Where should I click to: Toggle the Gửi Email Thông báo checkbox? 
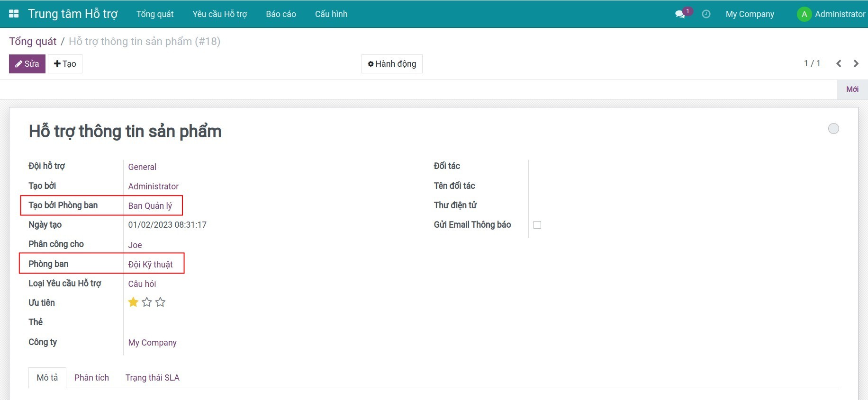537,225
